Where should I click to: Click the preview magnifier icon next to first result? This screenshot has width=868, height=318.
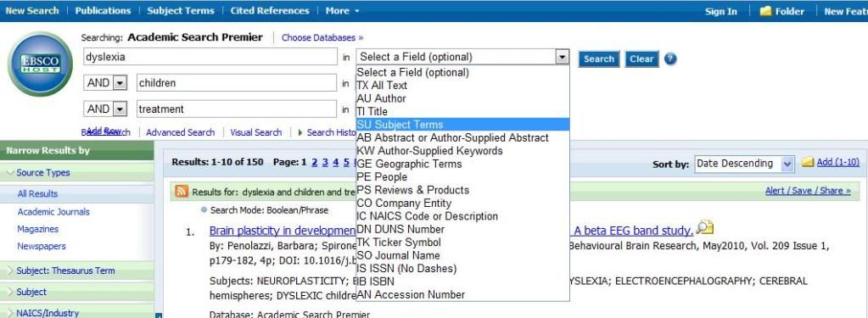705,227
